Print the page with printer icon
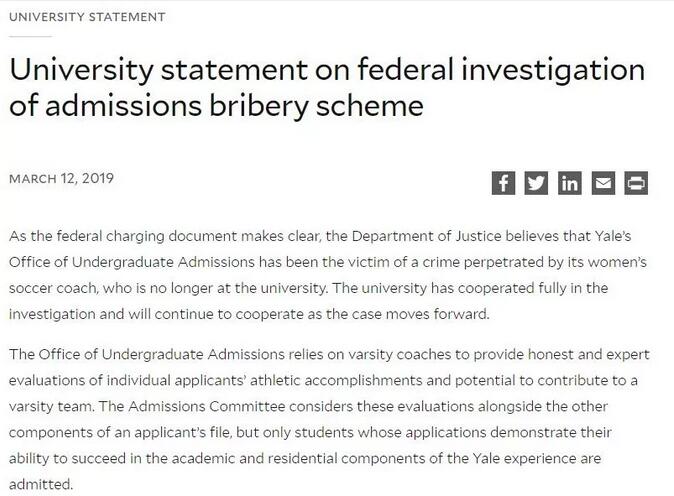This screenshot has width=674, height=496. click(636, 183)
